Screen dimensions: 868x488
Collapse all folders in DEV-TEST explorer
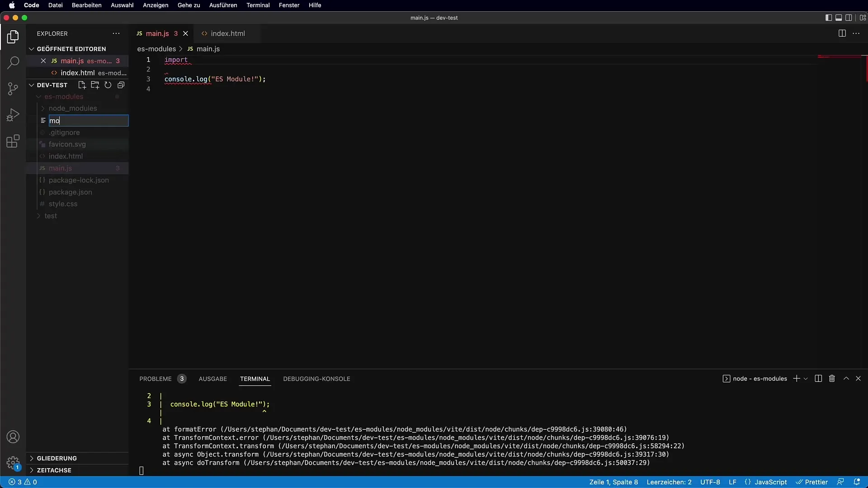121,85
